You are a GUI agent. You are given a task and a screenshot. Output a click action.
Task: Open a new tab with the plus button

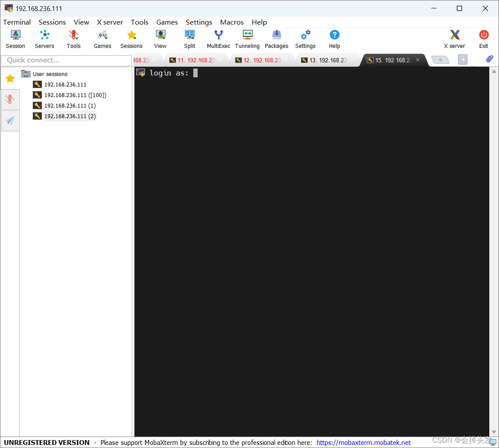point(440,59)
